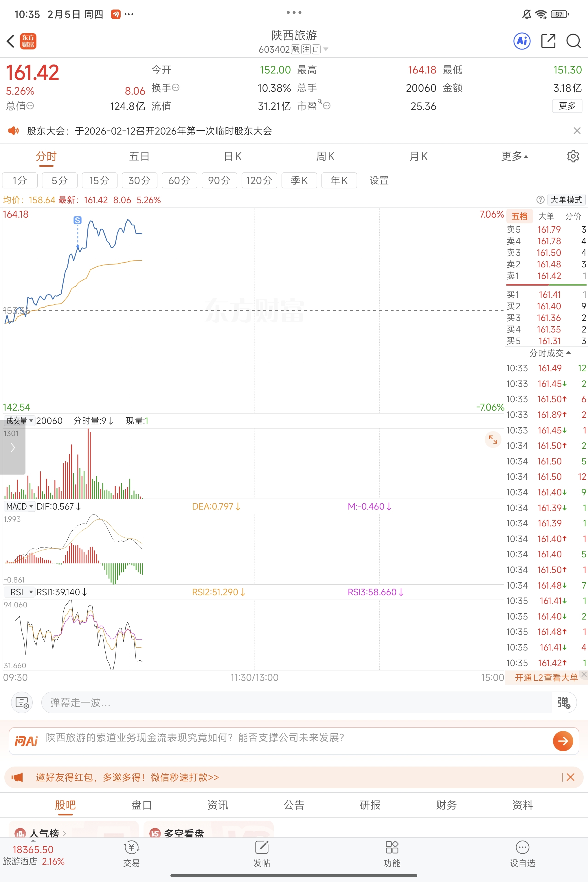588x882 pixels.
Task: Tap the back arrow icon
Action: click(11, 41)
